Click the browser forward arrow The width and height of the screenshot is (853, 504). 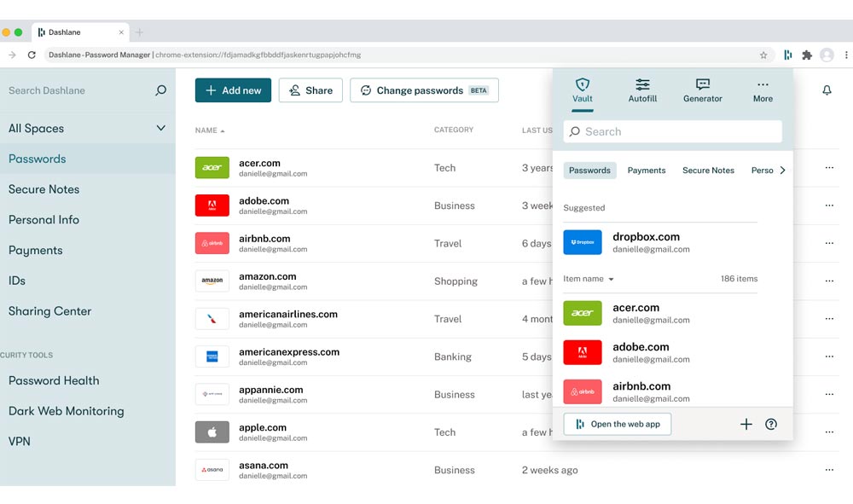[x=13, y=55]
